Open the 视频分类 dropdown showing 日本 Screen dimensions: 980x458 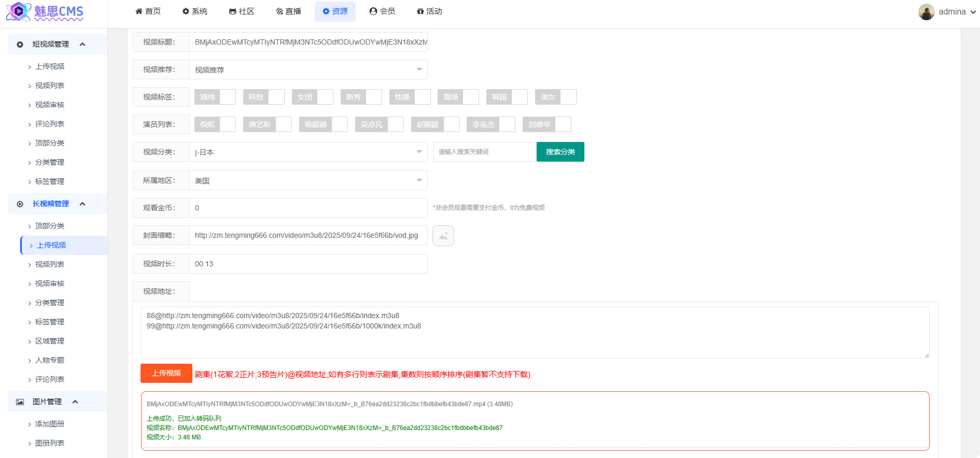click(x=309, y=152)
